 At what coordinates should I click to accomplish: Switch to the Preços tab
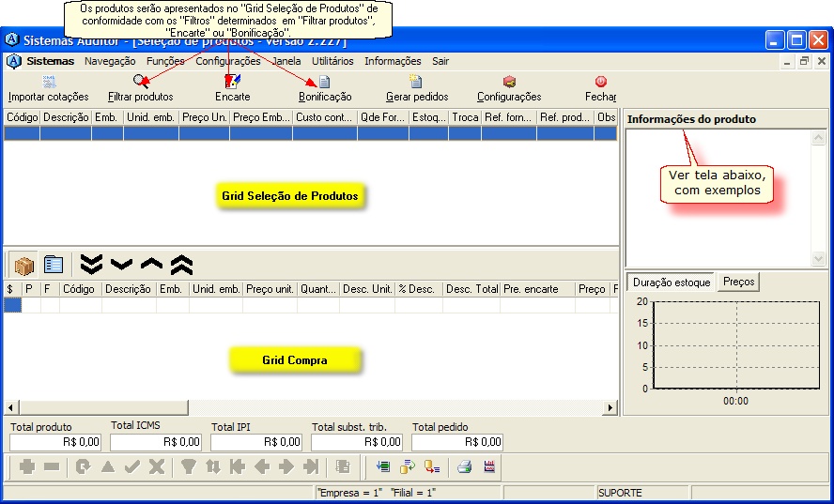pos(738,282)
